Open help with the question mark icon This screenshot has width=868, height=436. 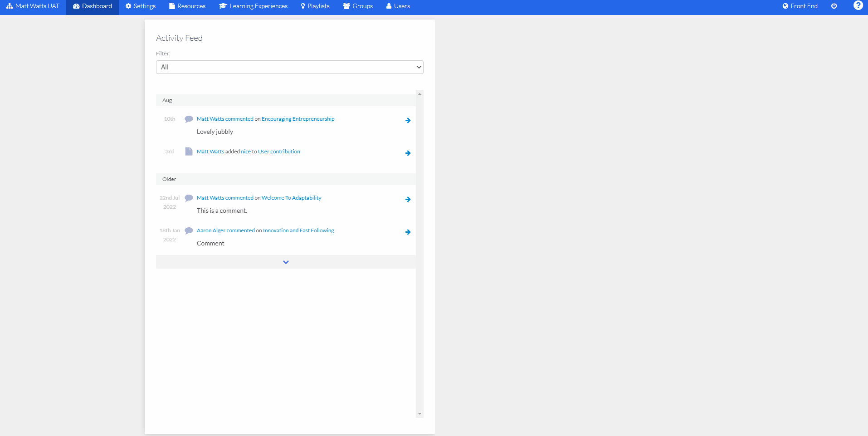pos(858,6)
